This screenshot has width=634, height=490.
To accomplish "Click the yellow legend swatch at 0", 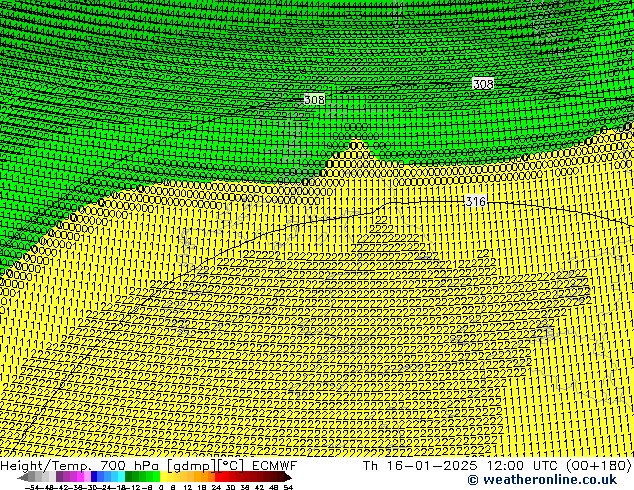I will [x=163, y=477].
